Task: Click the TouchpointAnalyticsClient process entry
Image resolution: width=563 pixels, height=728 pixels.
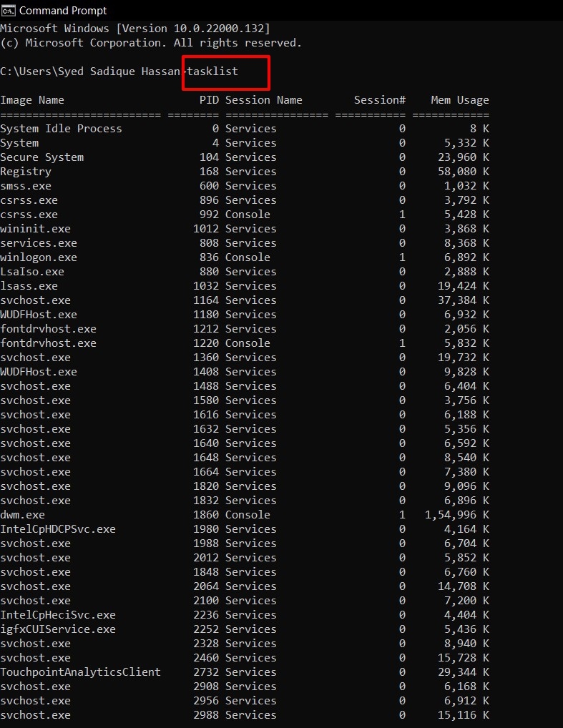Action: (x=80, y=672)
